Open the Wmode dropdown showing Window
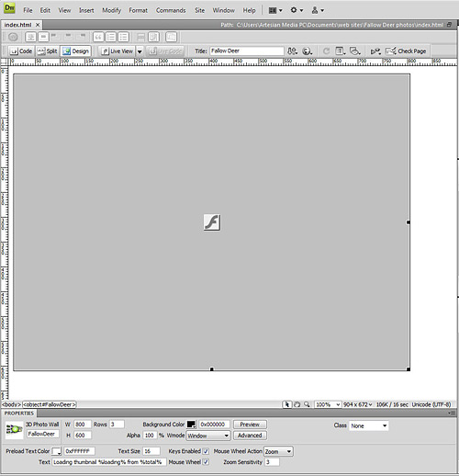459x476 pixels. click(208, 436)
